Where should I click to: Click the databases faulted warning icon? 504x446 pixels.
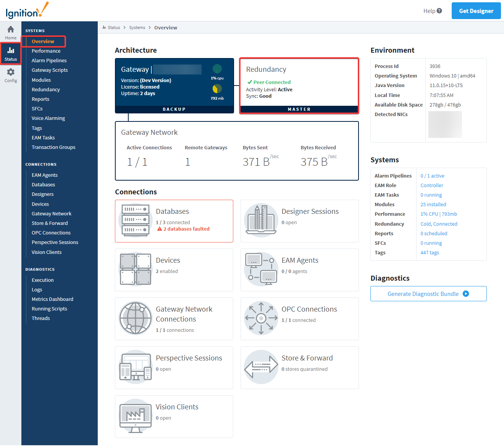click(x=160, y=229)
